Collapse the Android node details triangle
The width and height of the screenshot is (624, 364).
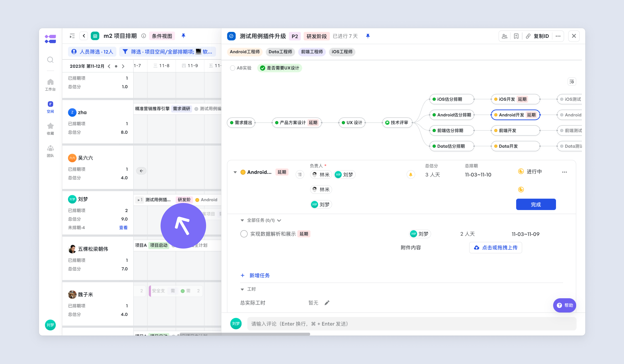point(235,172)
